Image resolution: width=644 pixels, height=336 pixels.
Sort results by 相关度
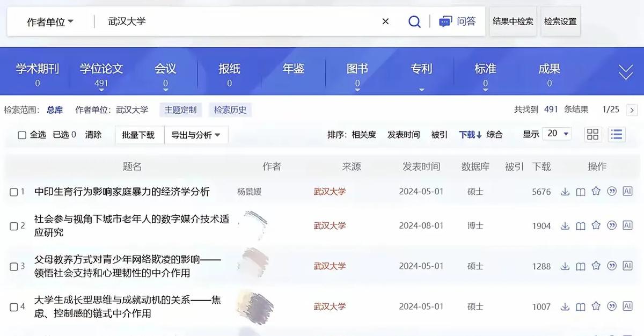click(x=364, y=135)
